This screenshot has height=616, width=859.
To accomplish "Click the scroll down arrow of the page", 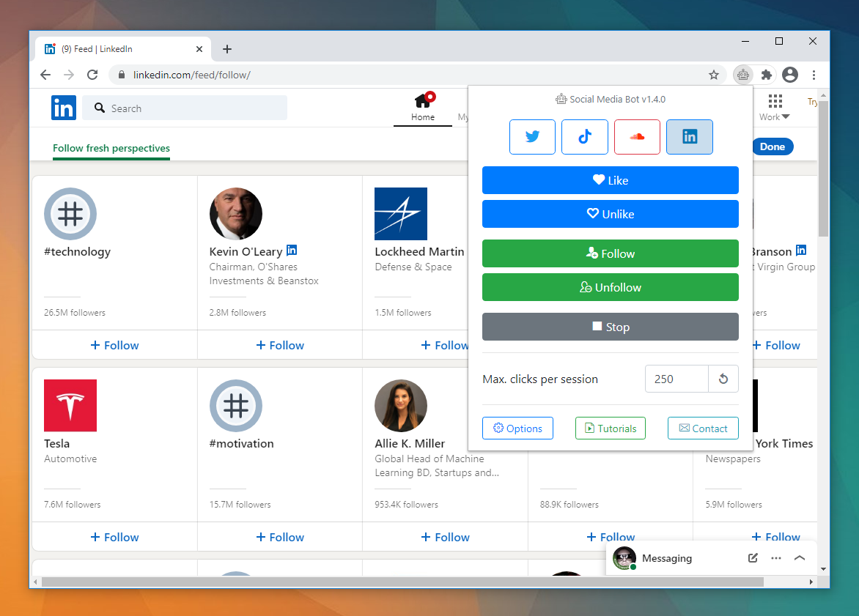I will tap(823, 569).
